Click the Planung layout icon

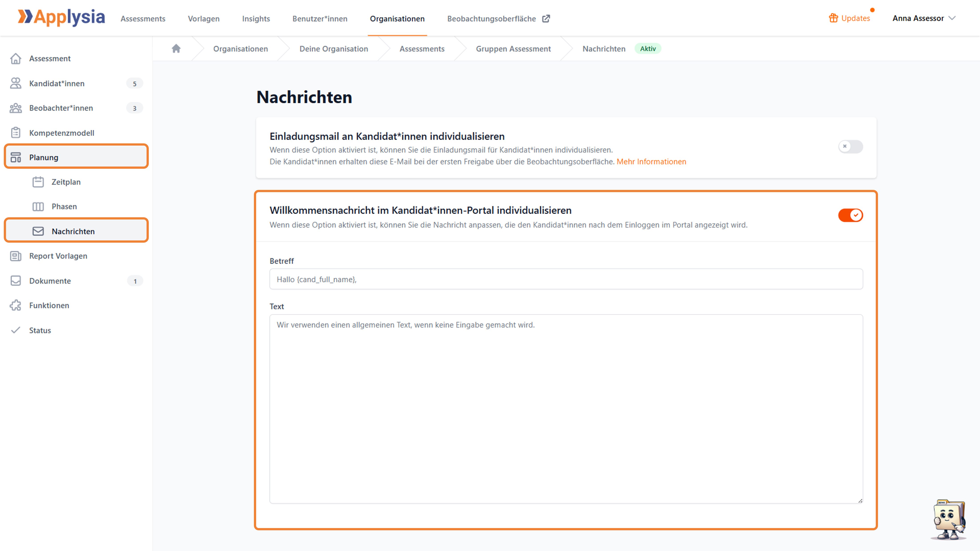(x=16, y=157)
